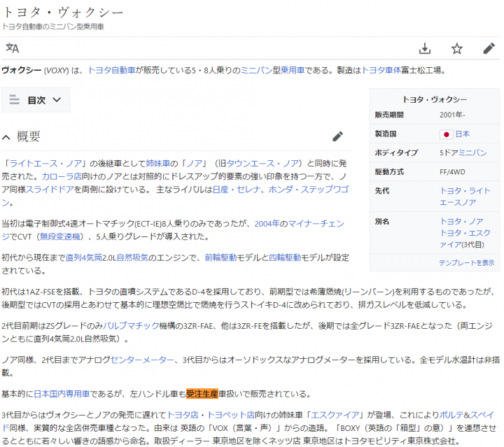
Task: Click the highlighted 受注生産 text
Action: (x=202, y=394)
